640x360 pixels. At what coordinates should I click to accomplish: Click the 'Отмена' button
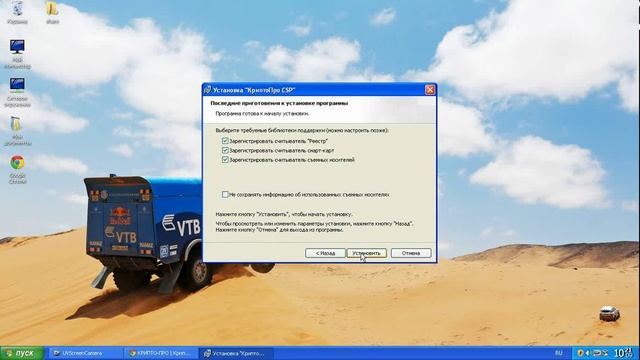pyautogui.click(x=411, y=253)
